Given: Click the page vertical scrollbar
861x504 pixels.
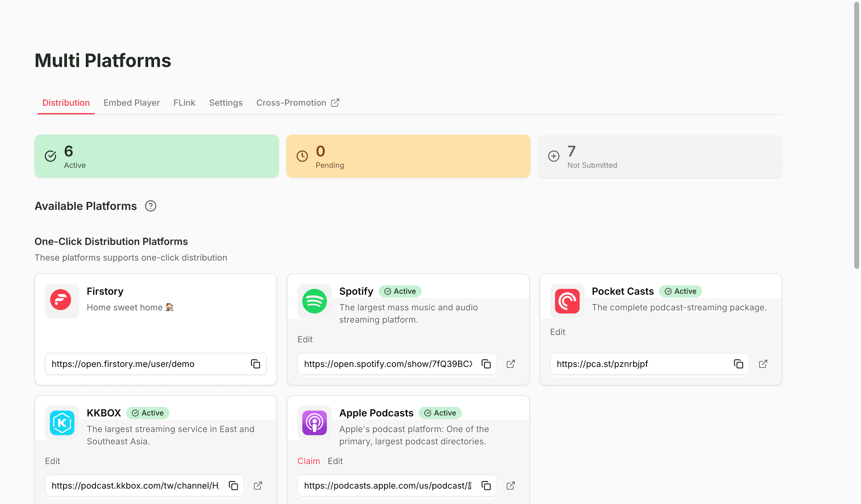Looking at the screenshot, I should click(x=856, y=135).
